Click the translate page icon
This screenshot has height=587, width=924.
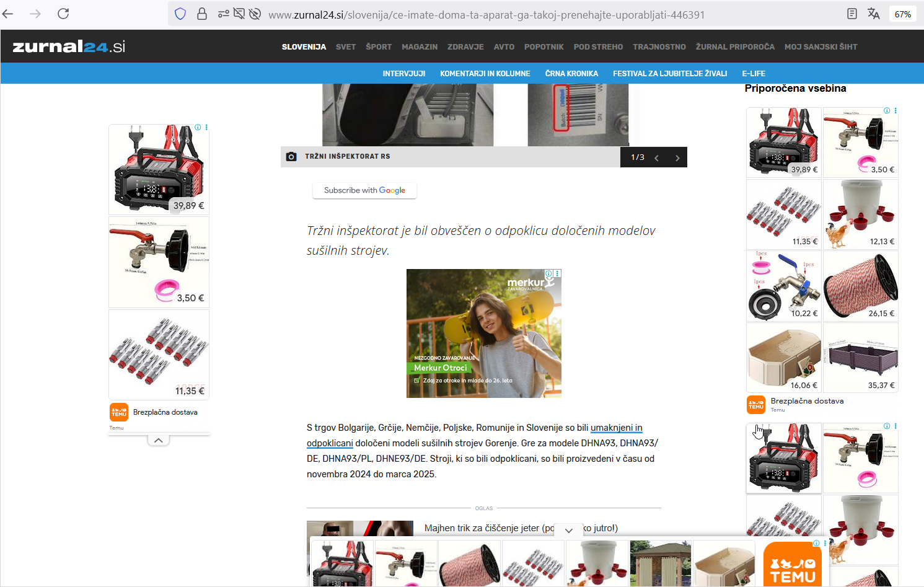[x=874, y=14]
